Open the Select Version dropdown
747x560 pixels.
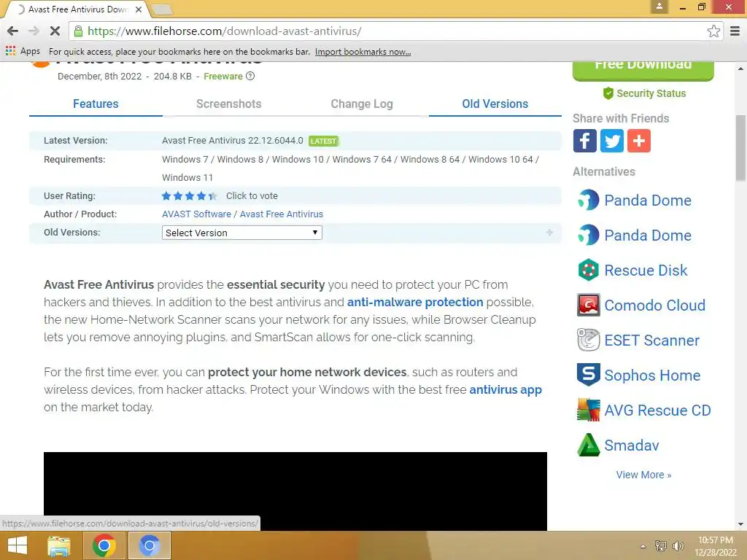[x=242, y=233]
